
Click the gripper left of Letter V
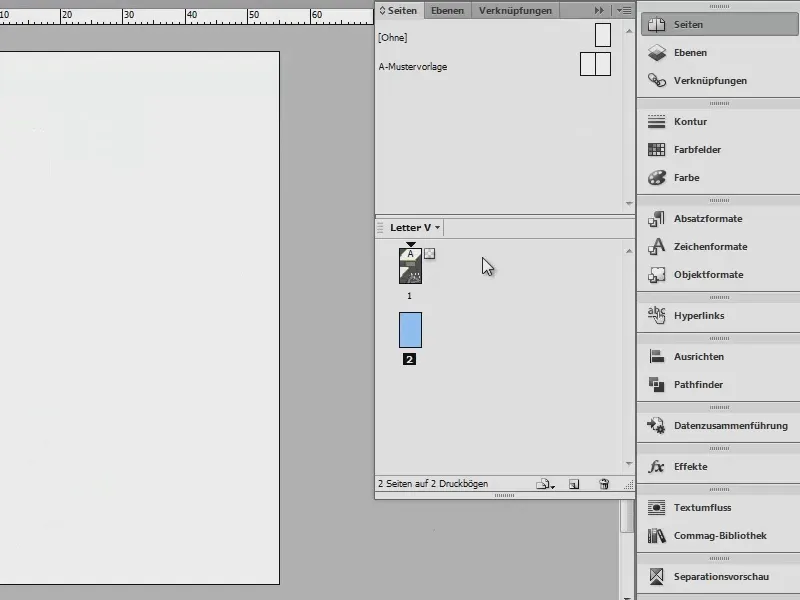click(380, 228)
